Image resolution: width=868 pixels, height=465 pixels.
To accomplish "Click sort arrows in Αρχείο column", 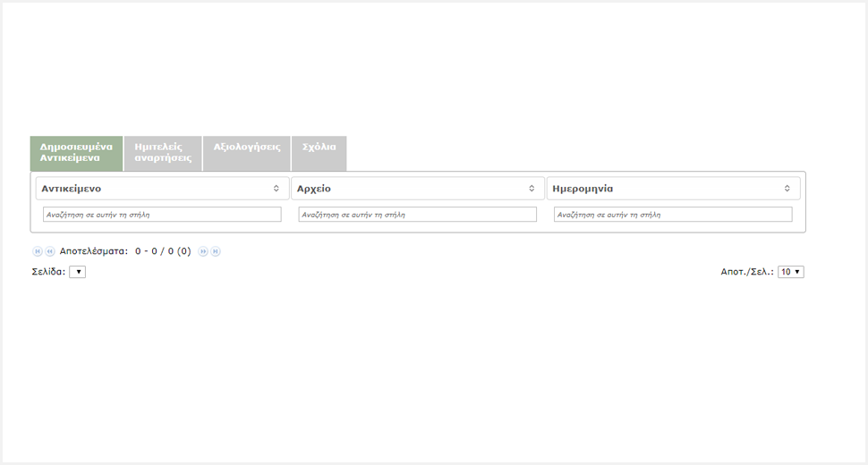I will click(532, 189).
